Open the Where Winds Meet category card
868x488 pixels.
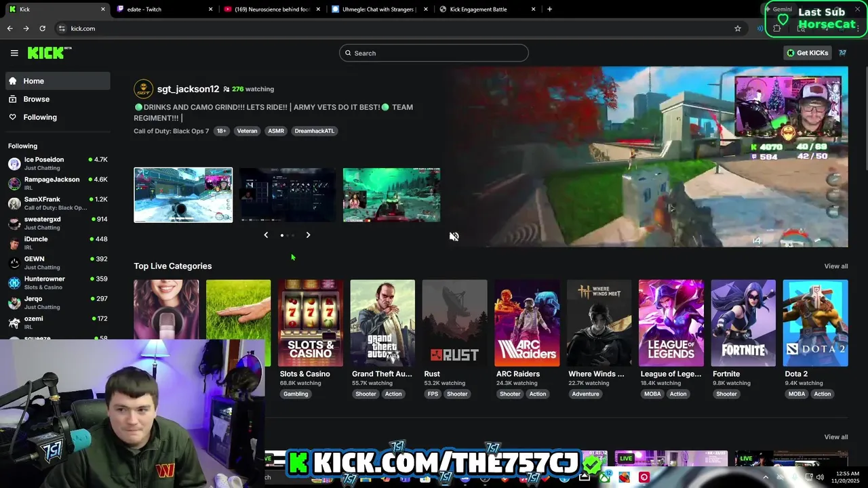(599, 323)
